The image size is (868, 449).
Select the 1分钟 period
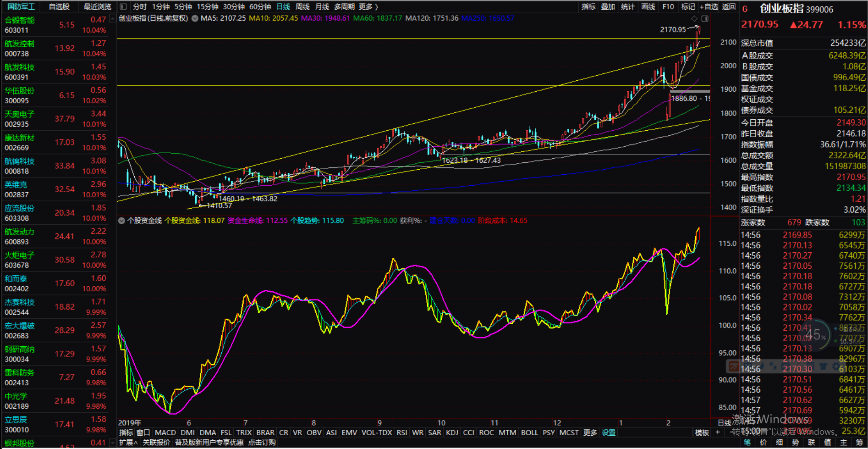tap(161, 6)
